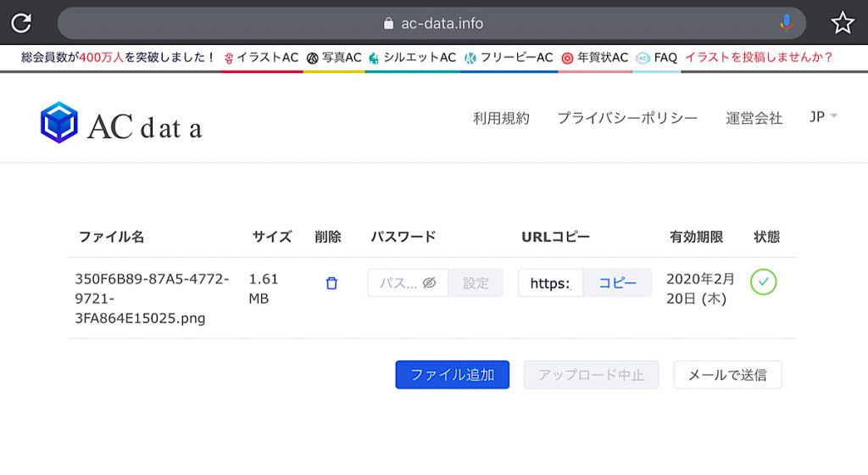Screen dimensions: 868x475
Task: Open the JP language dropdown
Action: pyautogui.click(x=823, y=117)
